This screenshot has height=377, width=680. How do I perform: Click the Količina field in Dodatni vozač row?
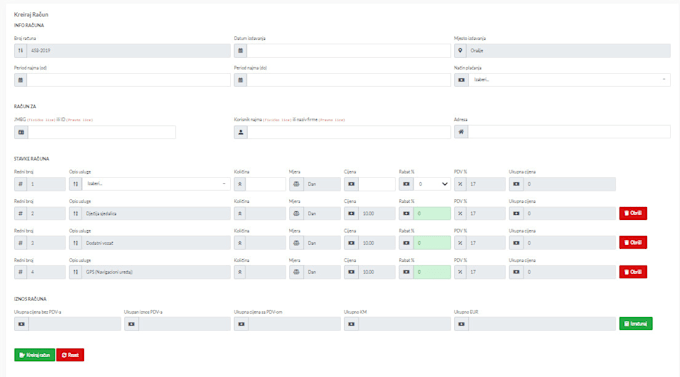266,243
